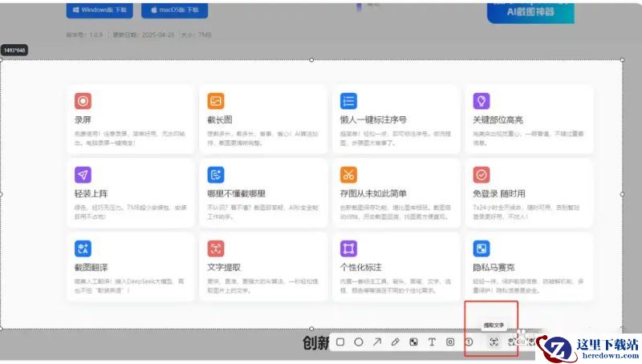Click the macOS版 下载 button
642x364 pixels.
(x=175, y=10)
